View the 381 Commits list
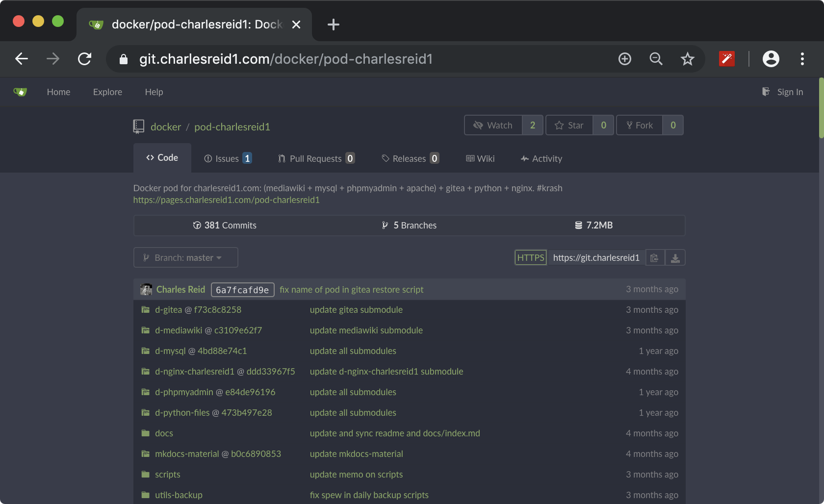 pyautogui.click(x=225, y=225)
